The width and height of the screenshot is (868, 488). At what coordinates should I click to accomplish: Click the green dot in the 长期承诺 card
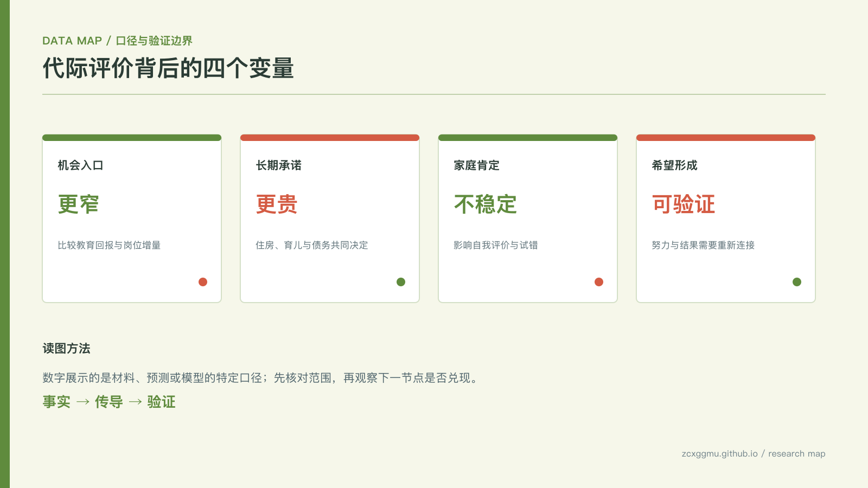pos(401,282)
